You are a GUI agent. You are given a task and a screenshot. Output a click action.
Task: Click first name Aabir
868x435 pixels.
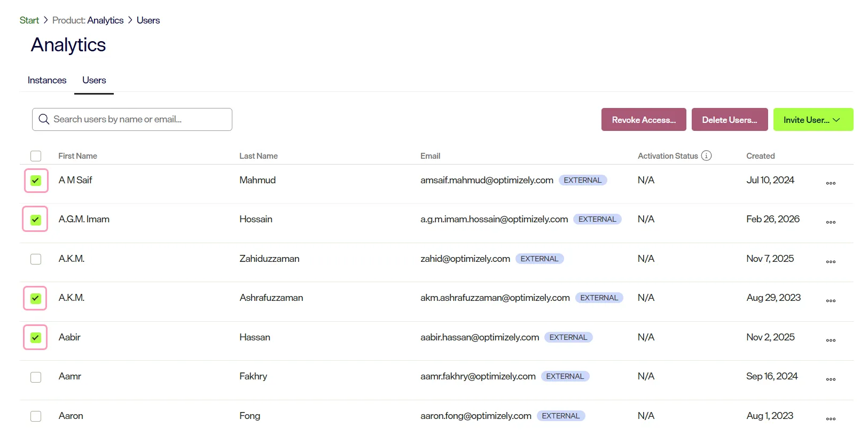click(69, 337)
